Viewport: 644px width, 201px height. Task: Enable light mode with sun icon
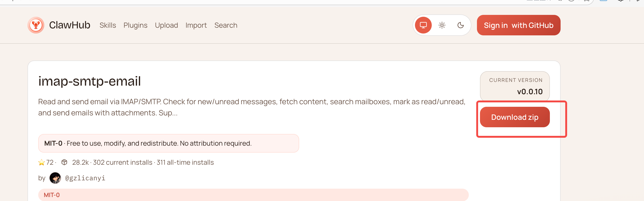tap(442, 25)
